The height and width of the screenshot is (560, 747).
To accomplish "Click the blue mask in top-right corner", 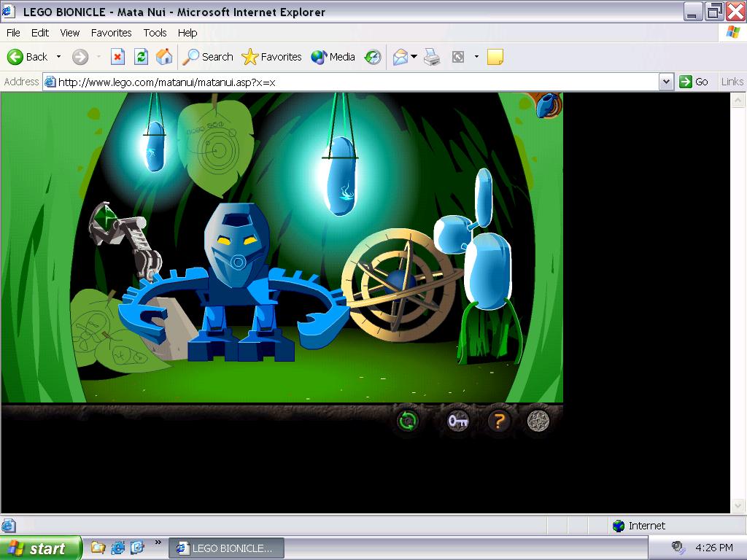I will point(546,106).
